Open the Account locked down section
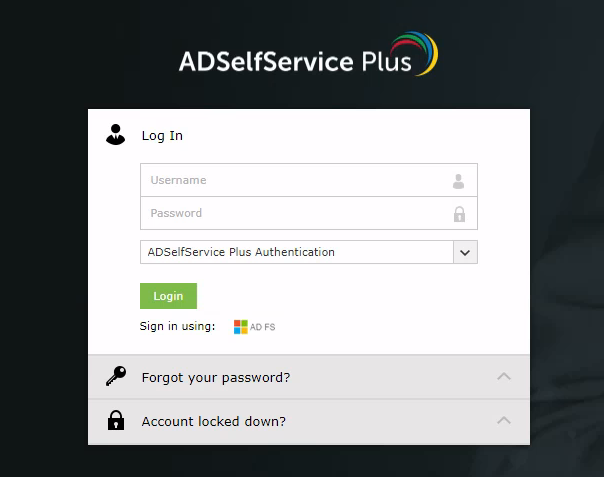 [x=309, y=422]
